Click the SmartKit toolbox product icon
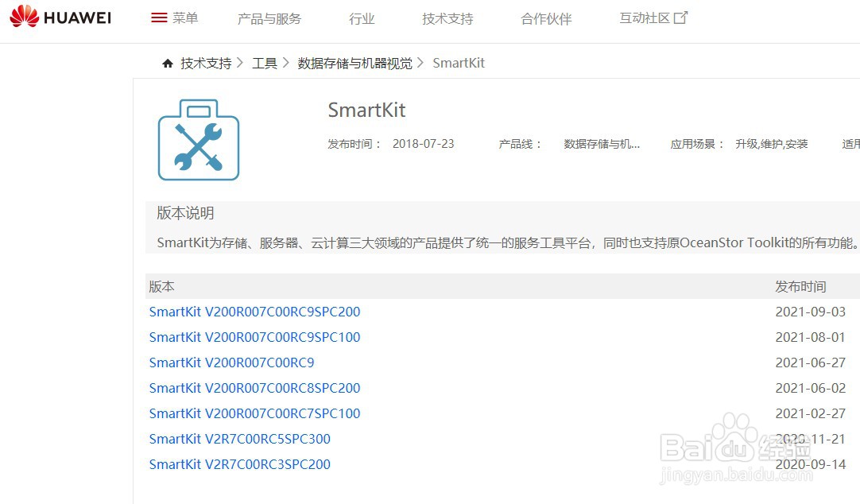 tap(198, 139)
